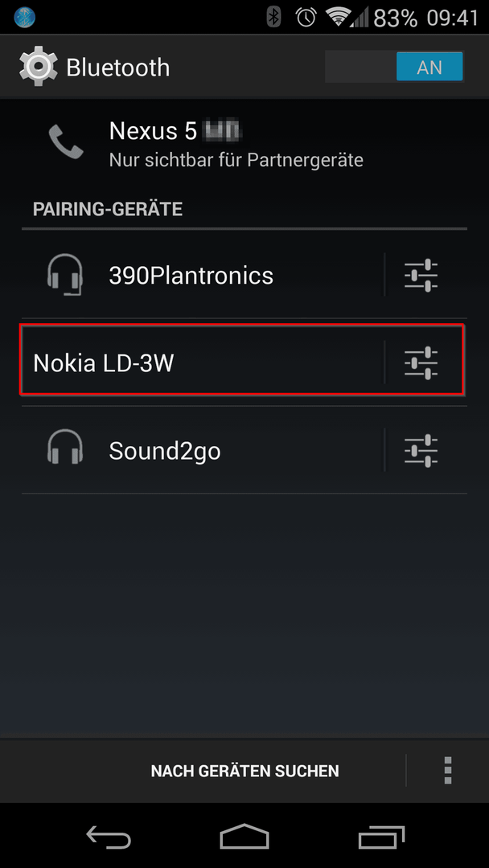Open Sound2go device settings icon
The image size is (489, 868).
point(421,451)
